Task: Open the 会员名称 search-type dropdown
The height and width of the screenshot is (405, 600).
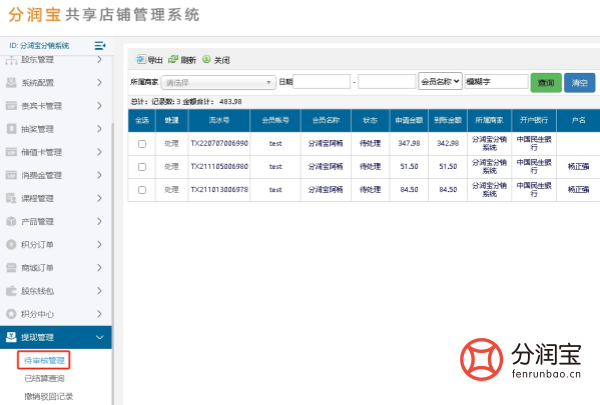Action: coord(440,81)
